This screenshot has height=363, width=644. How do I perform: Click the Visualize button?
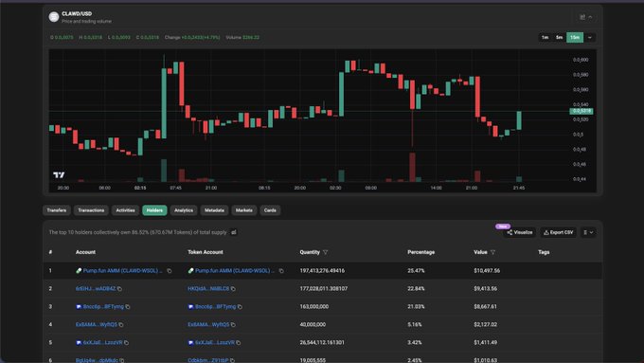tap(520, 233)
